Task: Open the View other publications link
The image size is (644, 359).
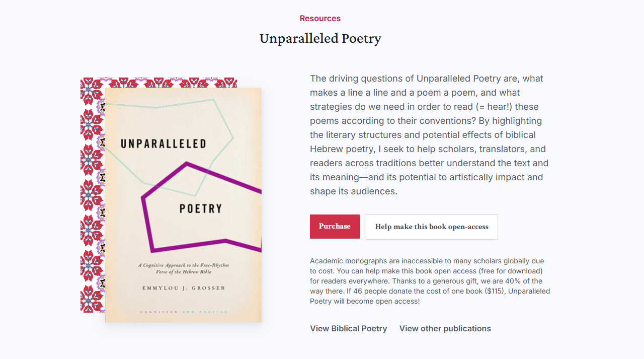Action: [445, 328]
